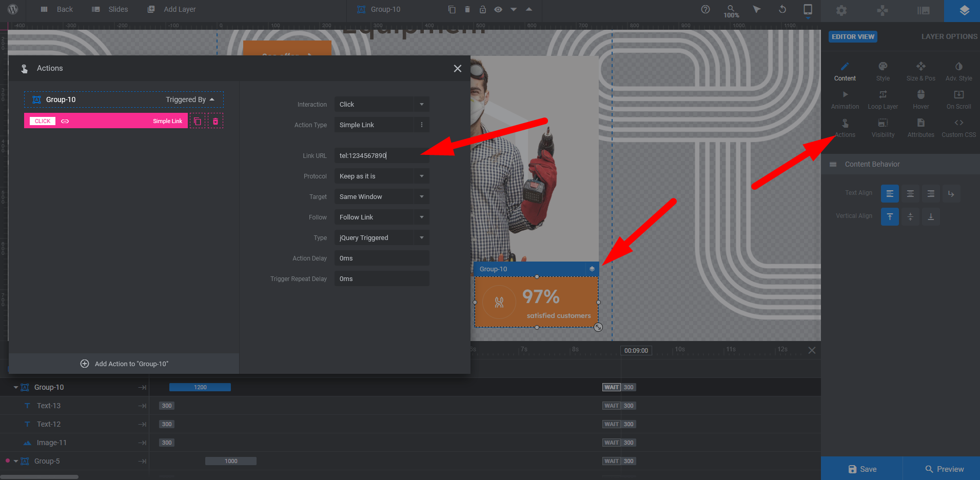Duplicate the selected Group-10 layer from top bar
The width and height of the screenshot is (980, 480).
pos(452,9)
